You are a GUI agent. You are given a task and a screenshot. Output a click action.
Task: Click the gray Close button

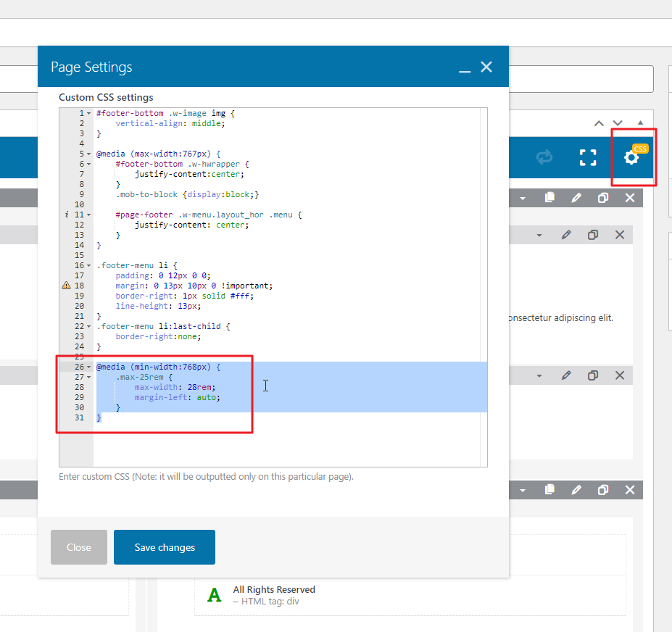click(79, 547)
